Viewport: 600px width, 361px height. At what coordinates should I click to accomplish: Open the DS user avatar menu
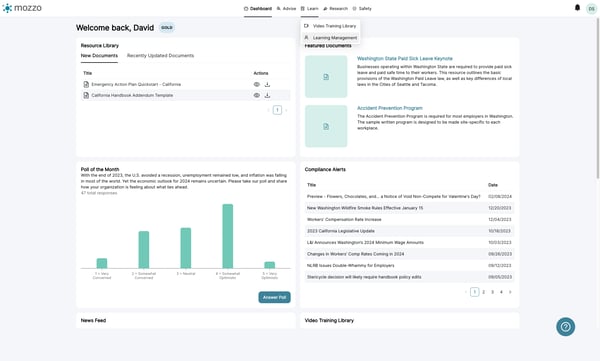click(591, 9)
